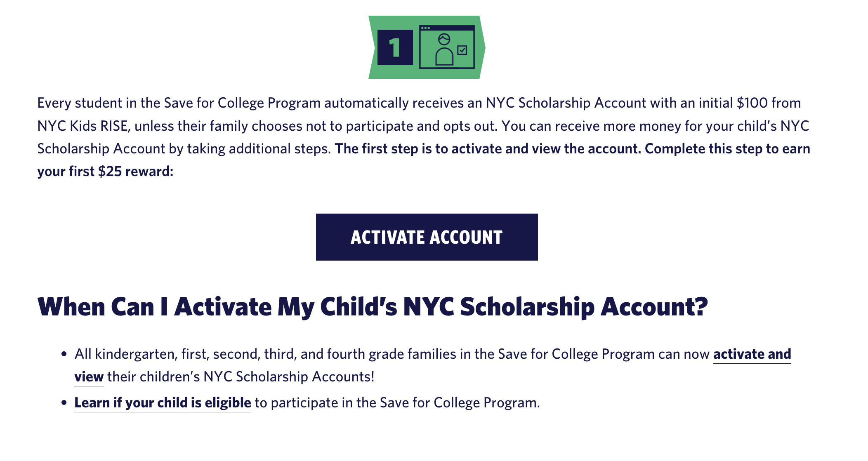Click the ACTIVATE ACCOUNT button

(426, 237)
